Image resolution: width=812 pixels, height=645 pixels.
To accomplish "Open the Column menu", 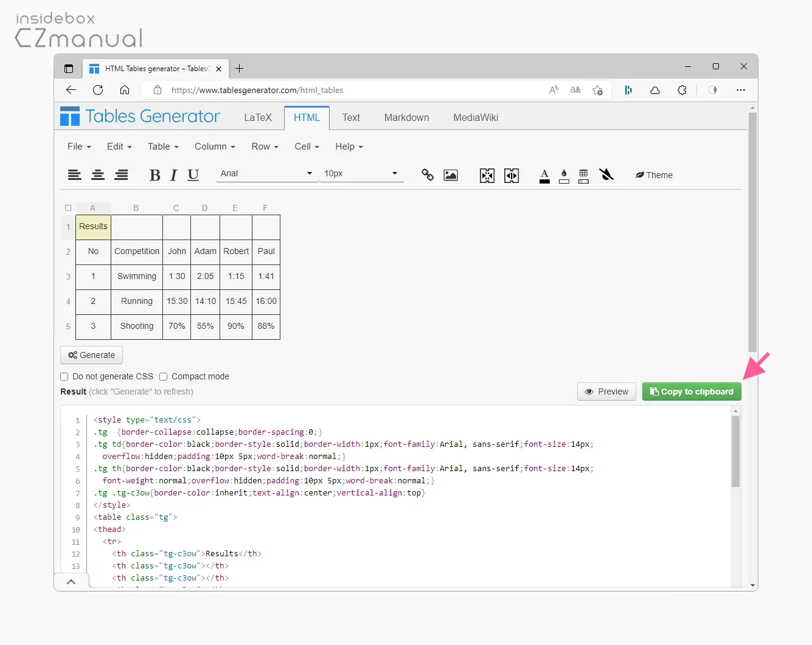I will pos(215,147).
